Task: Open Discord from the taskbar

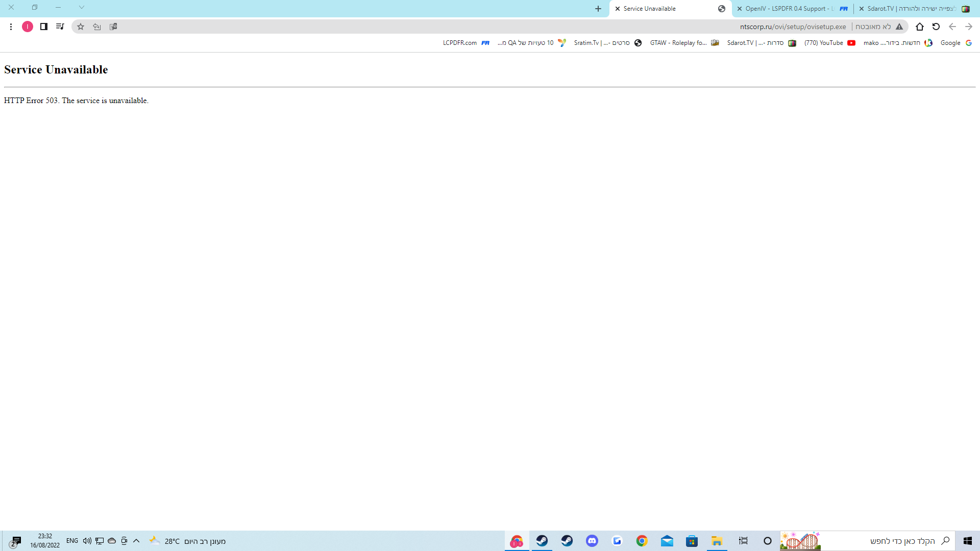Action: [x=592, y=541]
